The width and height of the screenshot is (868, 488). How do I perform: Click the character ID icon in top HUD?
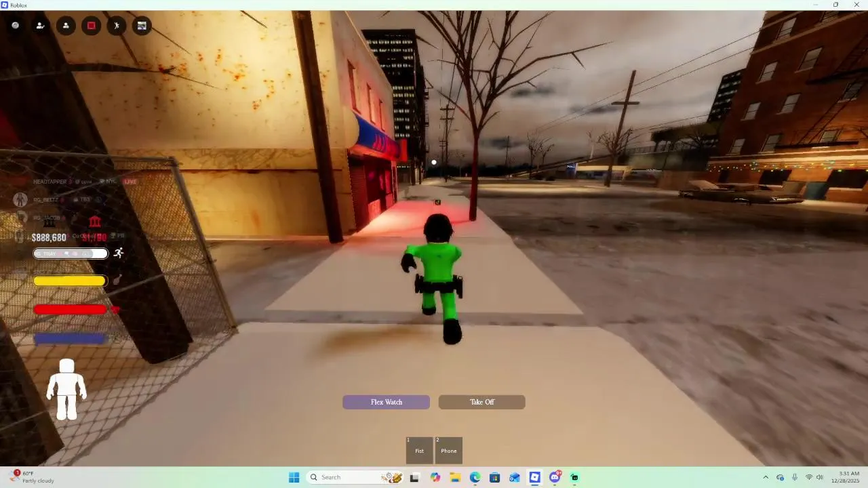[66, 26]
